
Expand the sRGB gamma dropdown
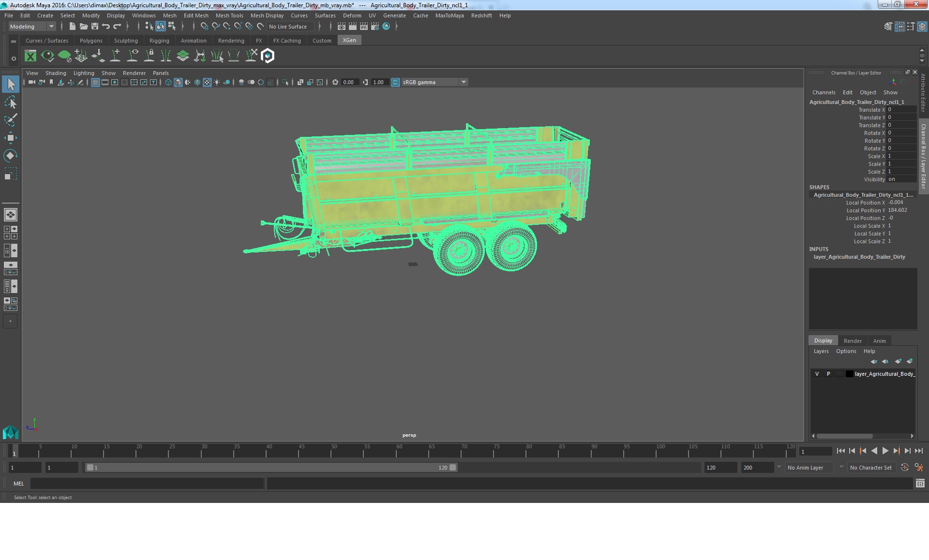(464, 82)
